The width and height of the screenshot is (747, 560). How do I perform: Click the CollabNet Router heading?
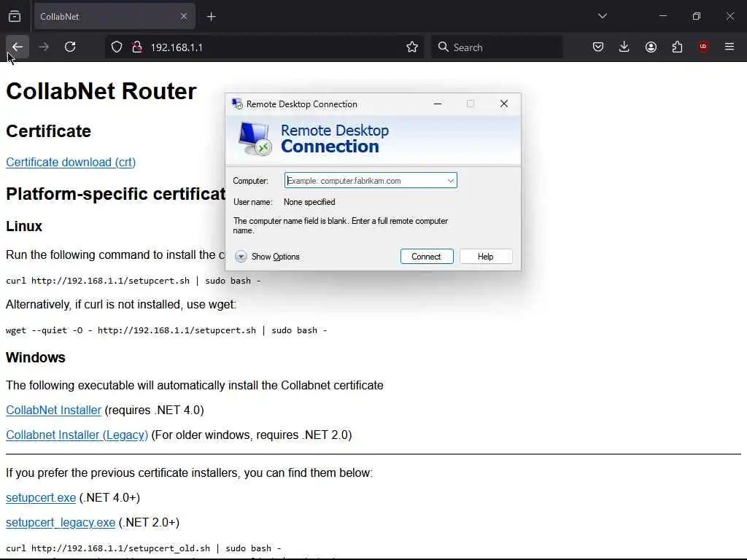tap(101, 91)
